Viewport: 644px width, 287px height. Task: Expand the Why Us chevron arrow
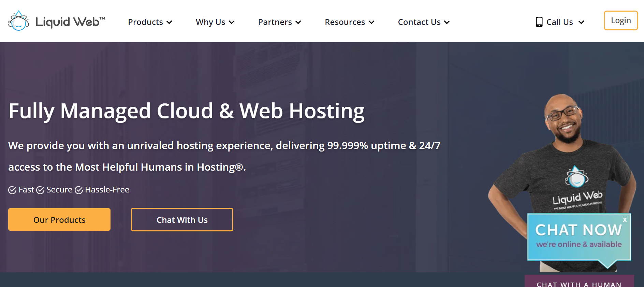pyautogui.click(x=232, y=23)
